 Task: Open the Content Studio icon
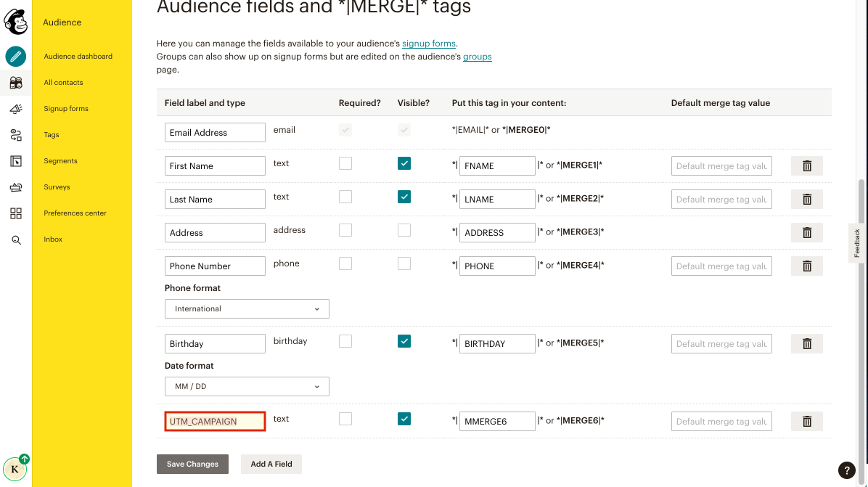pyautogui.click(x=16, y=187)
